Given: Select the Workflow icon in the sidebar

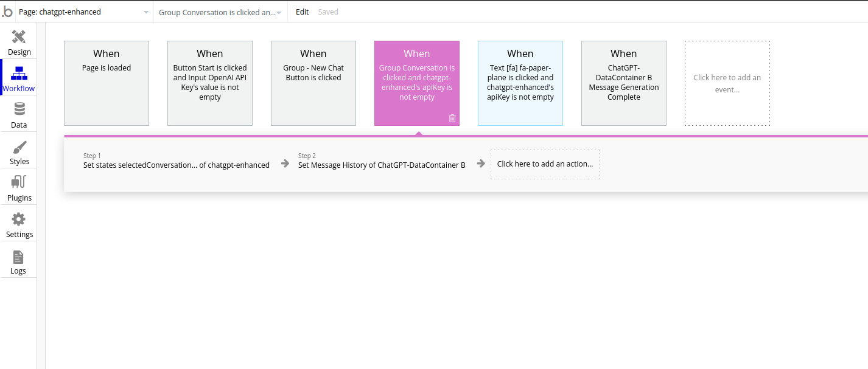Looking at the screenshot, I should click(x=19, y=77).
